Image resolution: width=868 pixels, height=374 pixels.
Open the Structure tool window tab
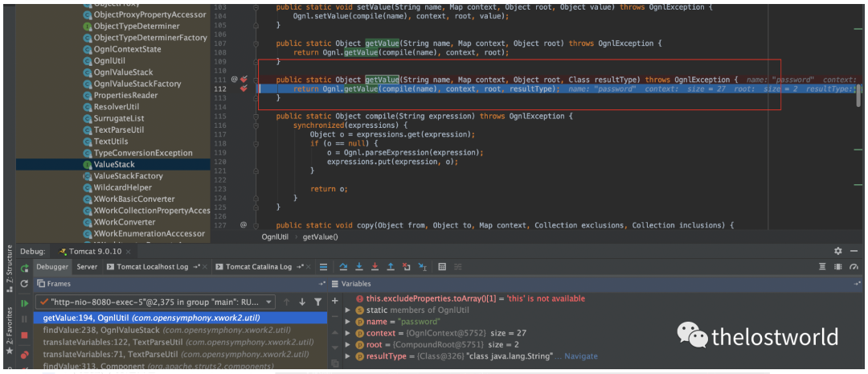9,262
